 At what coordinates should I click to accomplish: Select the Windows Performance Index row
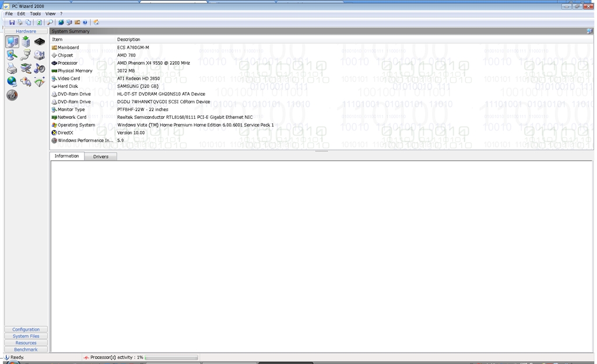[x=322, y=140]
